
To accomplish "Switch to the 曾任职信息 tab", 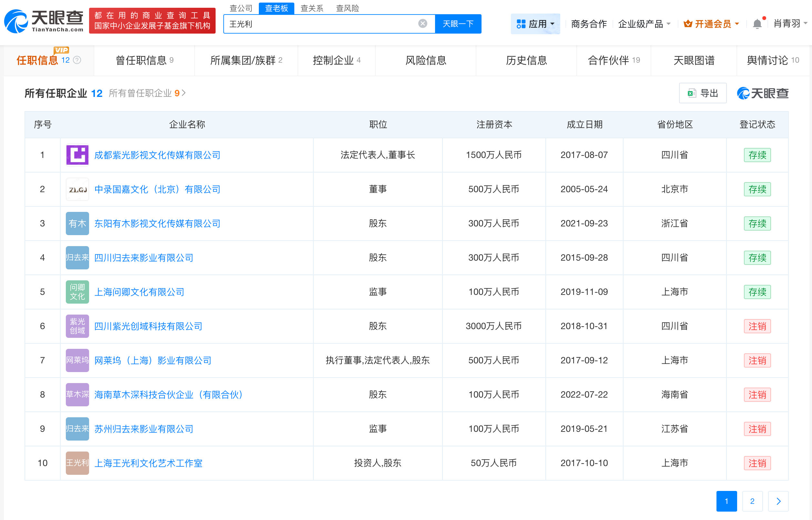I will (x=144, y=60).
